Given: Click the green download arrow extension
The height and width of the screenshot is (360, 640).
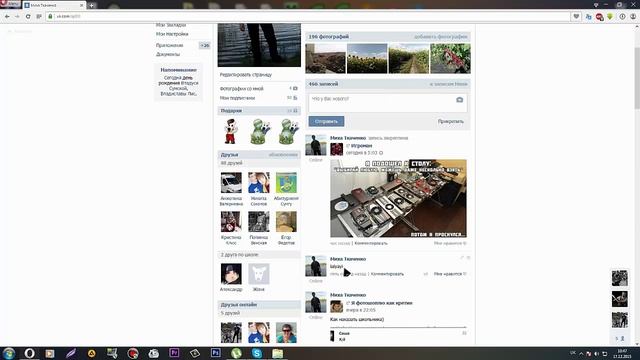Looking at the screenshot, I should pos(610,17).
